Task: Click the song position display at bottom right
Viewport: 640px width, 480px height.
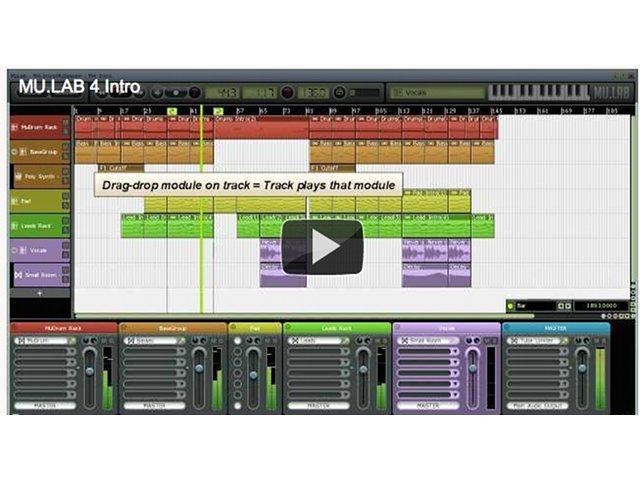Action: click(601, 306)
